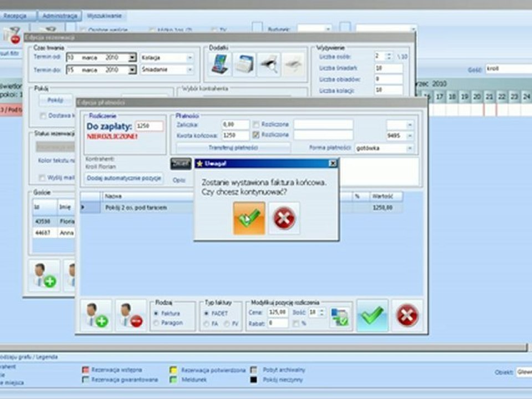Viewport: 532px width, 399px height.
Task: Click Dodaj automatycznie pozycje button
Action: click(124, 178)
